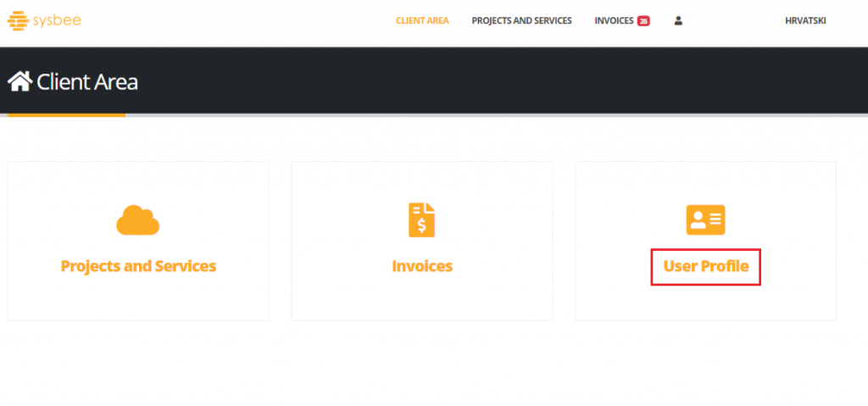Open Invoices from the top navigation
Screen dimensions: 868x406
[614, 21]
